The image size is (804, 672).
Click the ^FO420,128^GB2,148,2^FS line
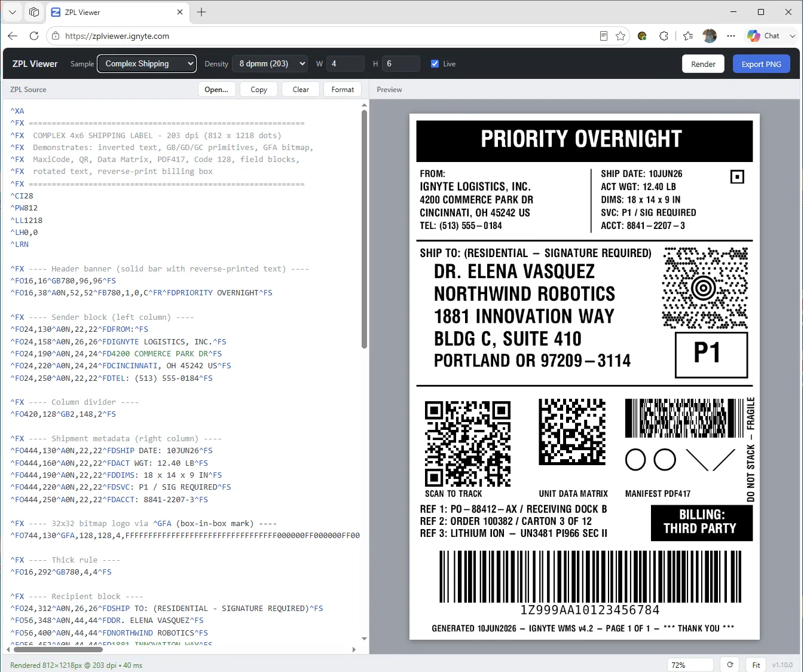[x=63, y=414]
